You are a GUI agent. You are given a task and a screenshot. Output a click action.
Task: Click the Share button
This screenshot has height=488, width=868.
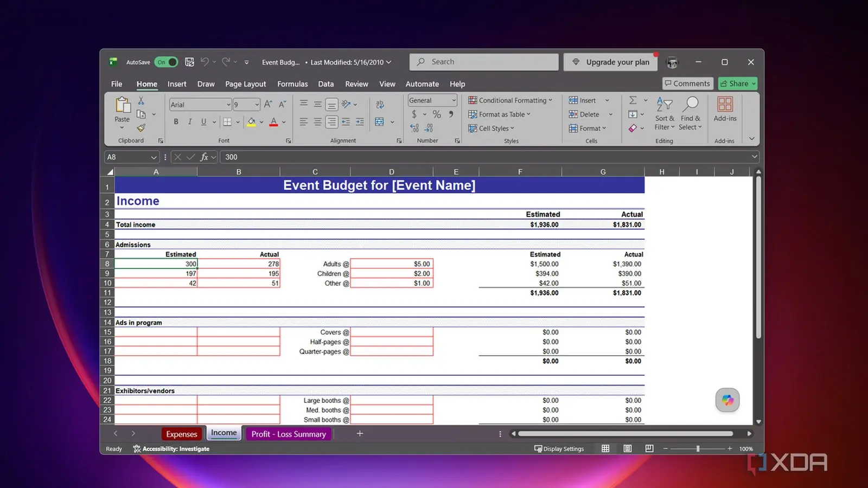[738, 84]
